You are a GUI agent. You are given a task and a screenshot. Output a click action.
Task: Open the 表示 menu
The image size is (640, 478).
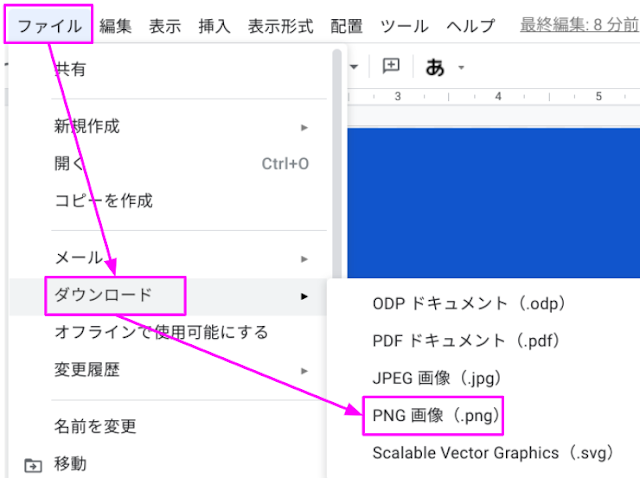165,26
